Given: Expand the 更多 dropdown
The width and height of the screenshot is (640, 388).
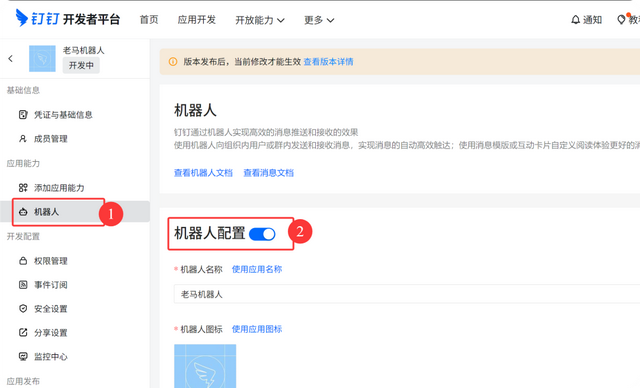Looking at the screenshot, I should click(319, 20).
